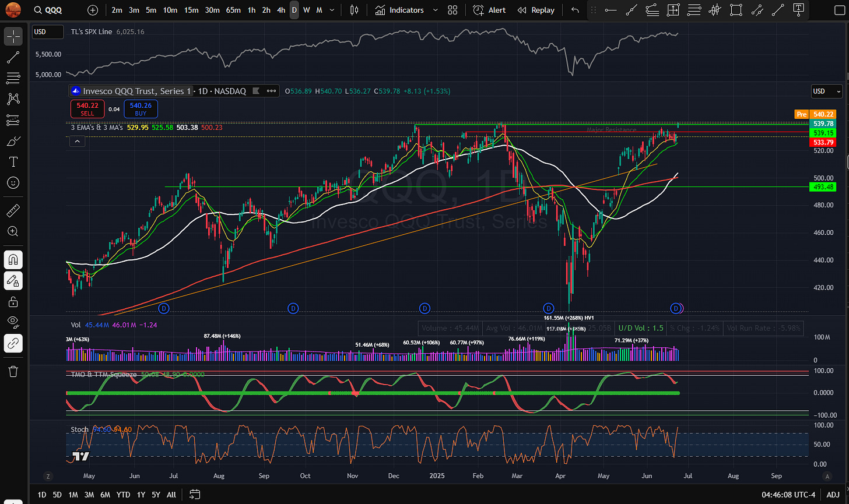
Task: Click the TradingView logo on the chart
Action: pos(80,456)
